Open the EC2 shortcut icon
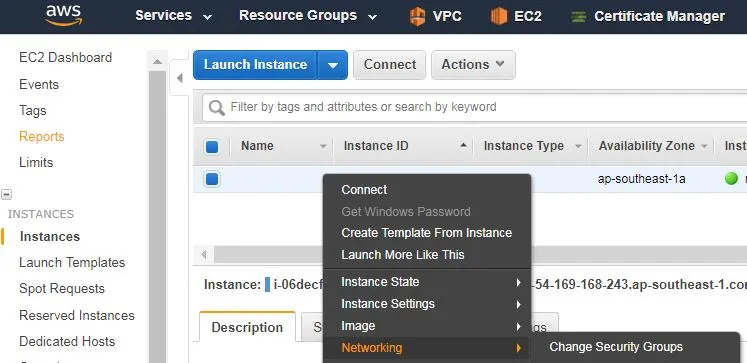This screenshot has width=747, height=363. pos(499,16)
